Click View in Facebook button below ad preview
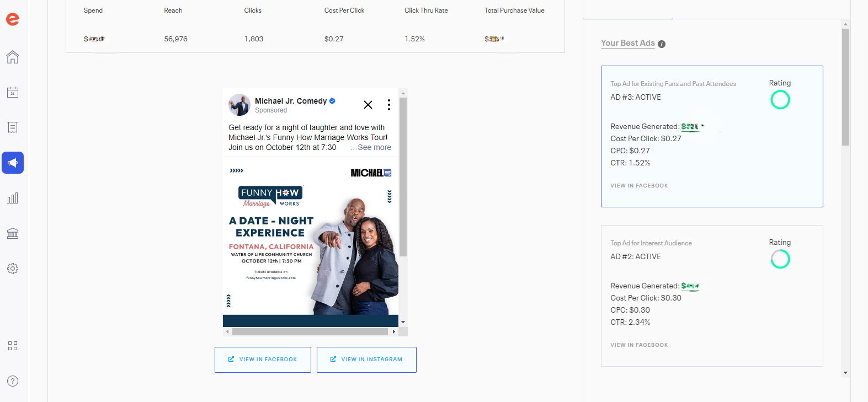This screenshot has width=868, height=402. pyautogui.click(x=263, y=360)
